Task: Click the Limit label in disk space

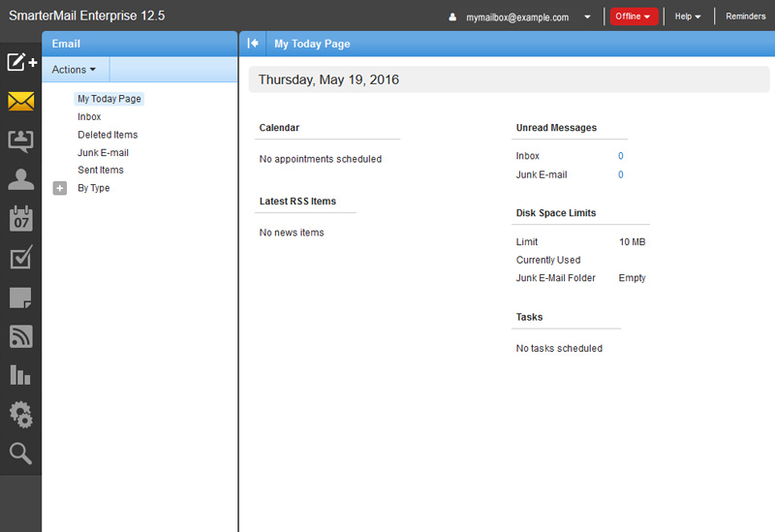Action: pos(526,242)
